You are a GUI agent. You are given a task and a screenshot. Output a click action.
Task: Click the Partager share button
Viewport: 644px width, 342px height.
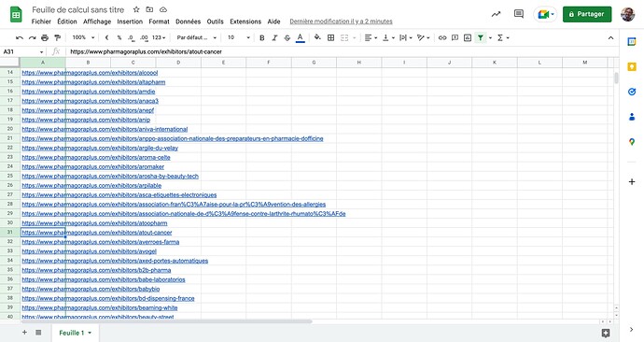pos(586,14)
